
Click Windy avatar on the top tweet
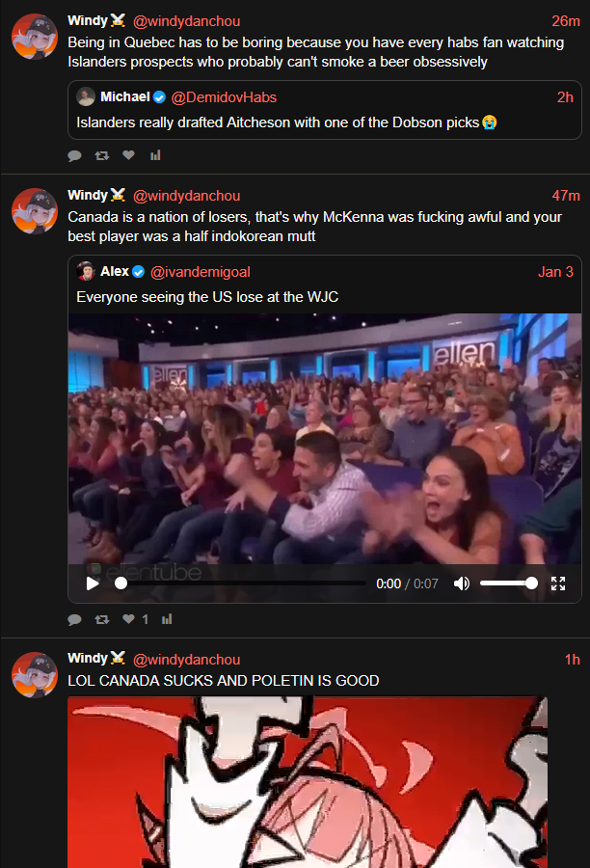(35, 37)
